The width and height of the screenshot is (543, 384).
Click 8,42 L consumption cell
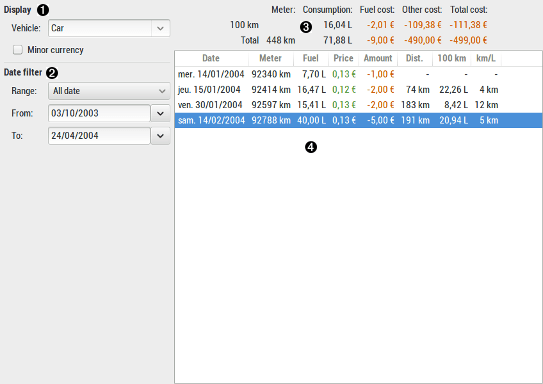456,105
